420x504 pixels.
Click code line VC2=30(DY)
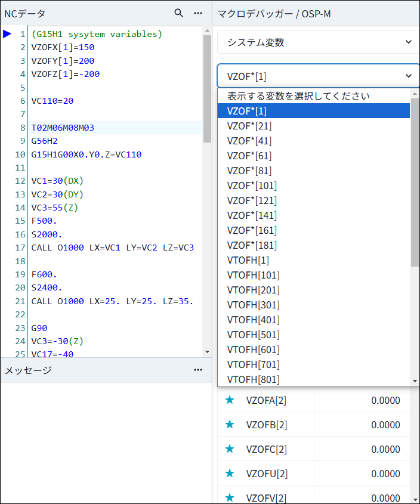(x=57, y=194)
